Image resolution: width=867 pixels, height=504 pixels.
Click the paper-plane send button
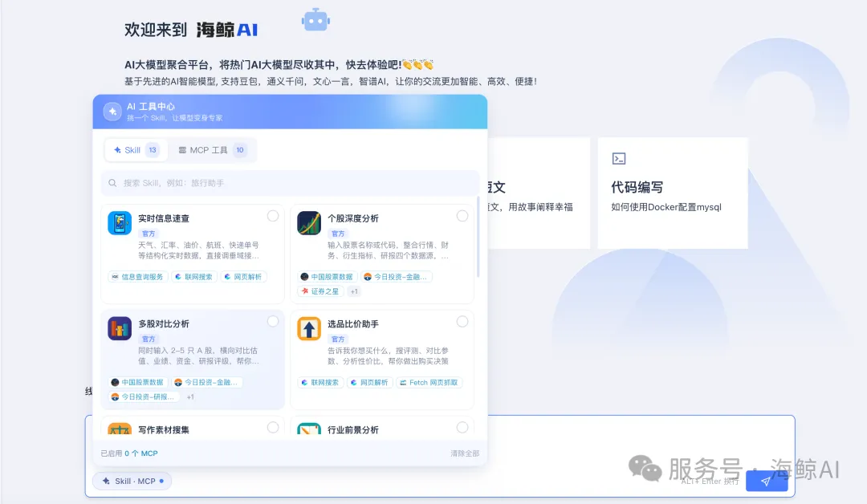767,481
